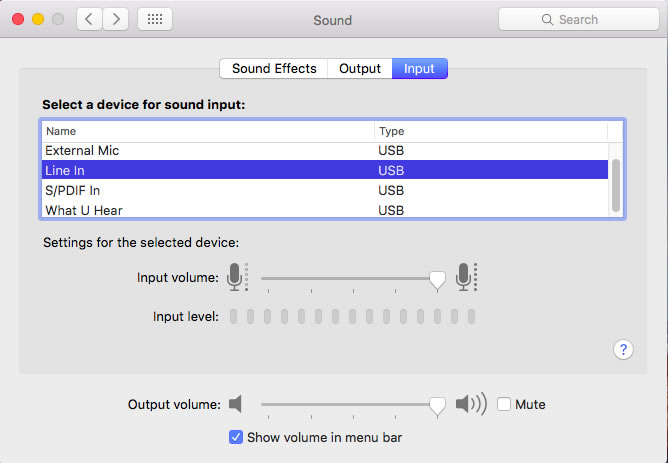
Task: Click the Input volume slider handle
Action: point(437,281)
